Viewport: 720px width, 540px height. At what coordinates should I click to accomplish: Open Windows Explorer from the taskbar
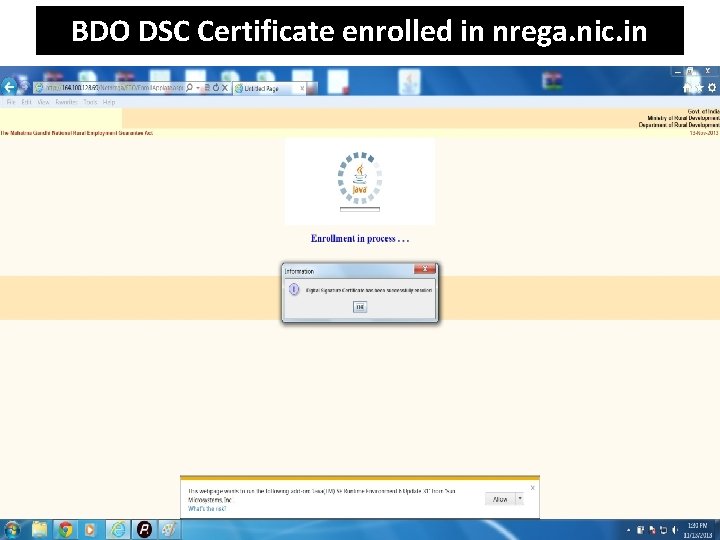39,529
